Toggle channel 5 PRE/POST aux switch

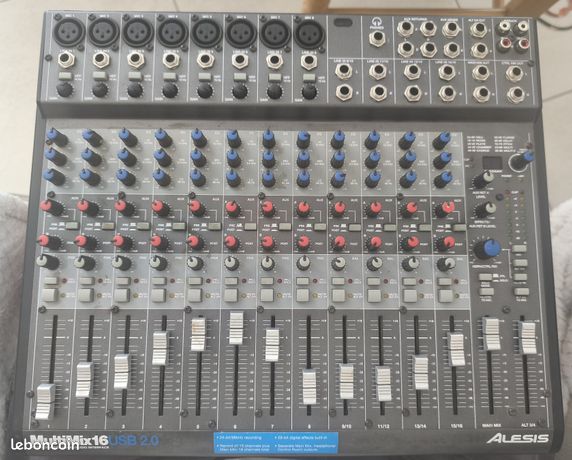(215, 226)
